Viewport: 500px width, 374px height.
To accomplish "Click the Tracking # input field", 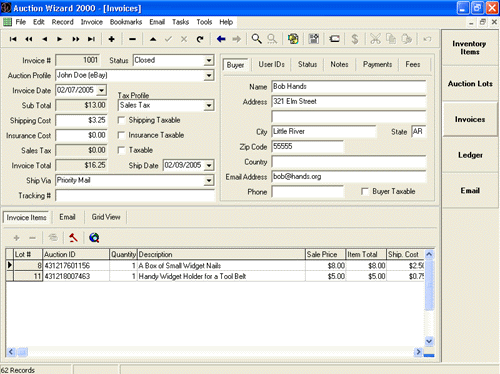I will point(135,196).
